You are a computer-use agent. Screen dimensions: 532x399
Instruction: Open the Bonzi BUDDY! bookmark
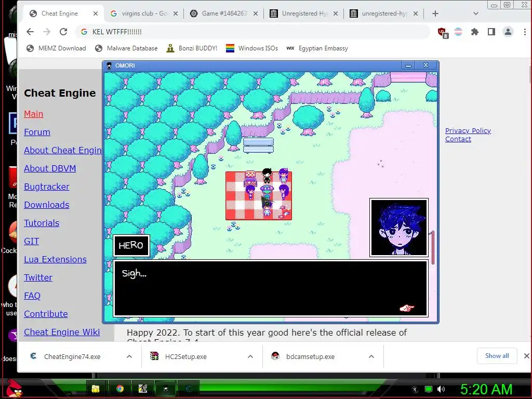(192, 48)
